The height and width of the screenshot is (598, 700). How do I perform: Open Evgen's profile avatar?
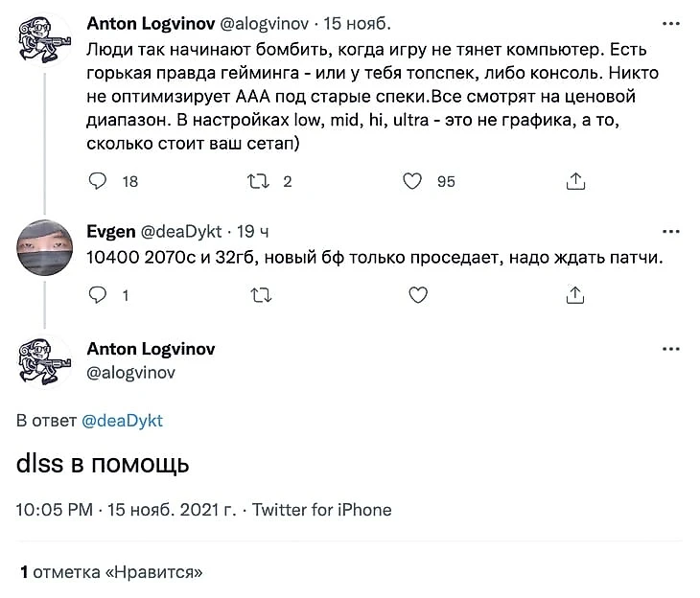[x=43, y=251]
